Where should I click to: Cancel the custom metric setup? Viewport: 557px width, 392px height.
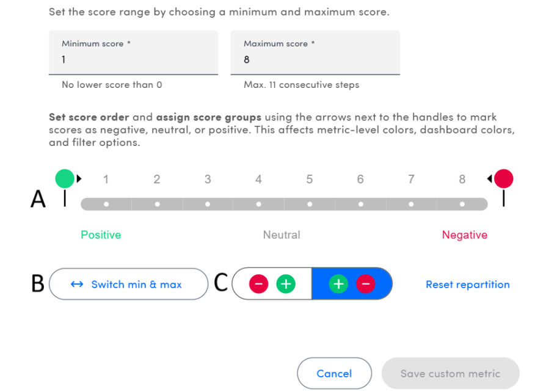tap(334, 373)
